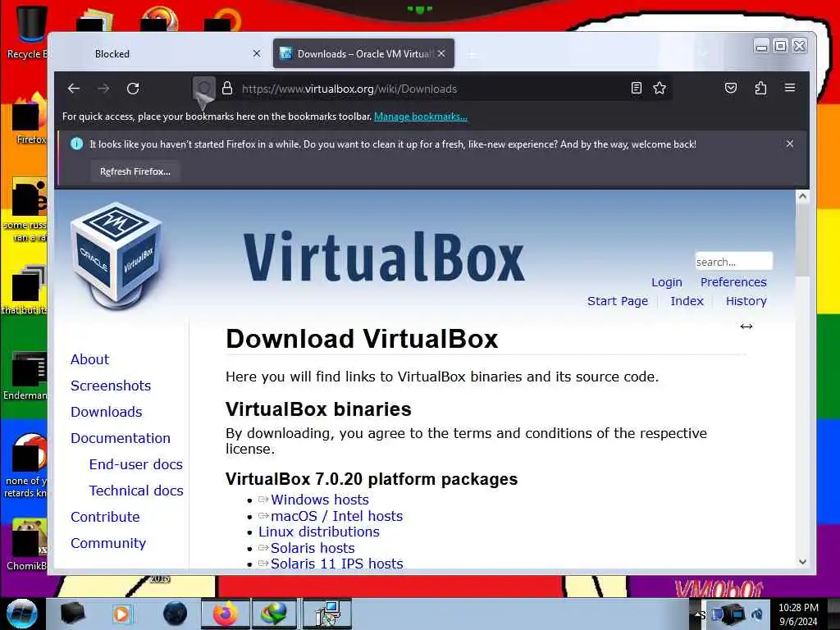The height and width of the screenshot is (630, 840).
Task: Go back to the previous page
Action: [74, 89]
